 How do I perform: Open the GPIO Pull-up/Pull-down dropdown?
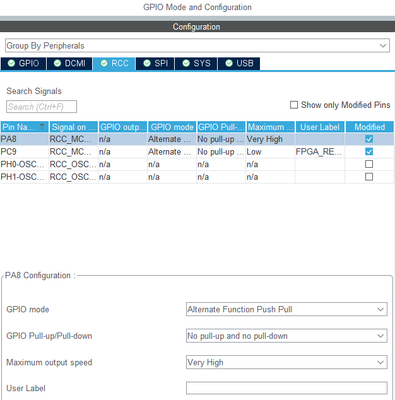click(287, 336)
